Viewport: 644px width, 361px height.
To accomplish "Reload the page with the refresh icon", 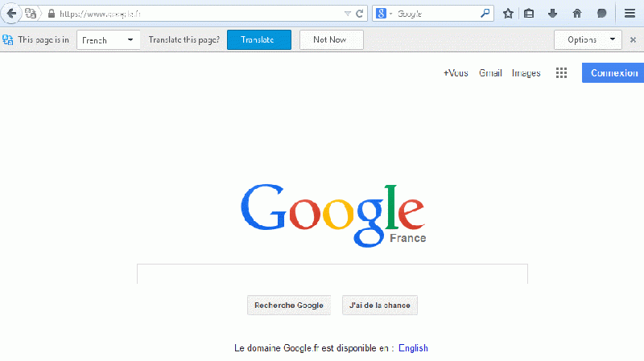I will [x=359, y=14].
